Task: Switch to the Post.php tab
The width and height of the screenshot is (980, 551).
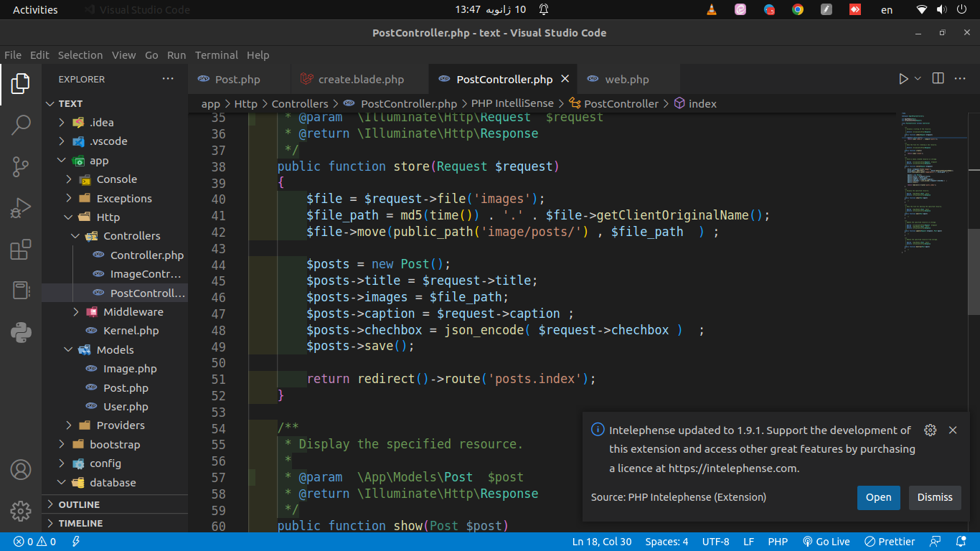Action: coord(239,80)
